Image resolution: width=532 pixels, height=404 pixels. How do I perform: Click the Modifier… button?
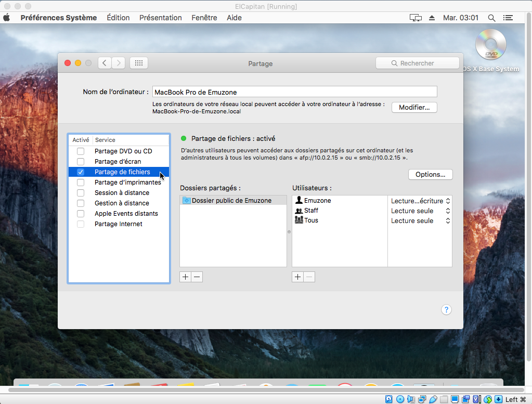point(414,107)
